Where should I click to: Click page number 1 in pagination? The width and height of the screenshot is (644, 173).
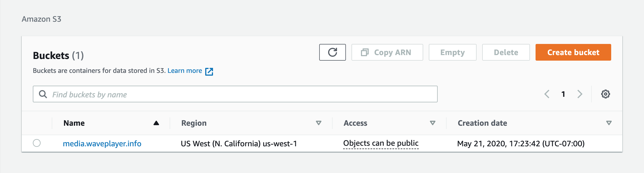[x=563, y=94]
